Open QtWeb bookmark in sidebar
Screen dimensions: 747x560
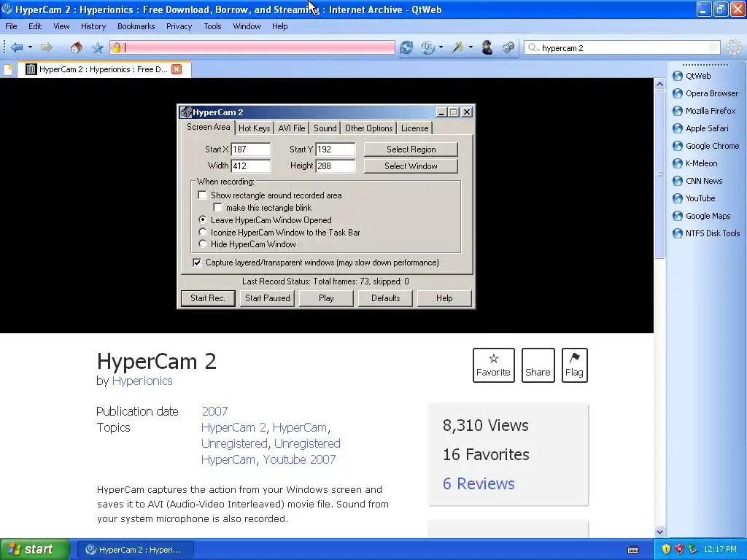click(698, 76)
